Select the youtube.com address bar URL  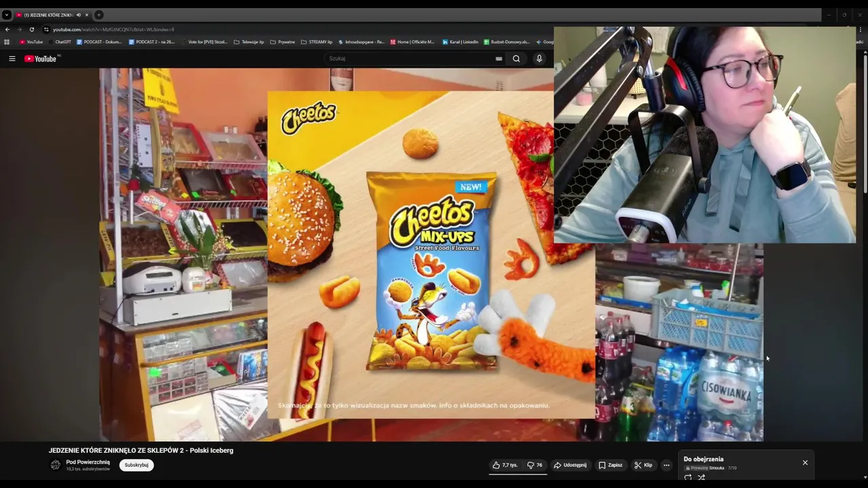(x=114, y=29)
